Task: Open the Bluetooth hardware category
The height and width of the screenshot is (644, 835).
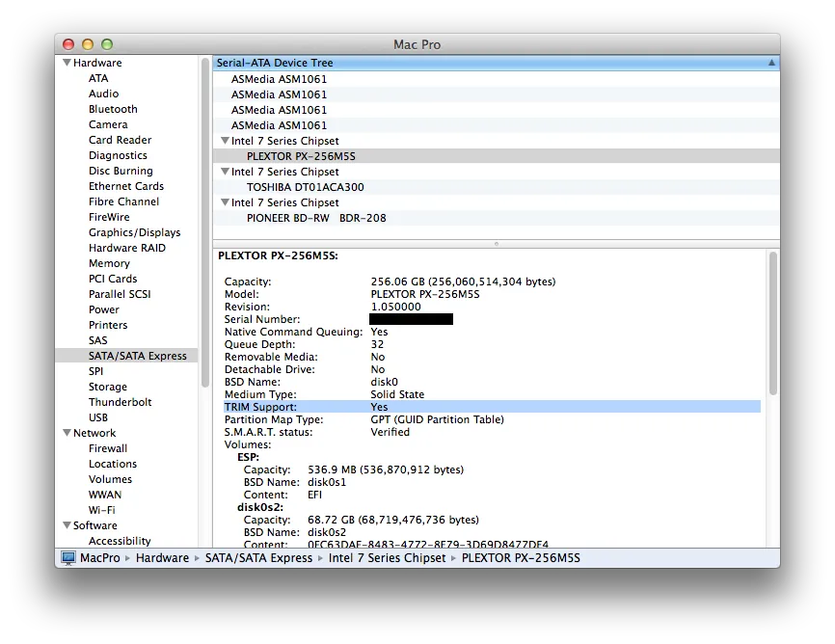Action: [x=113, y=109]
